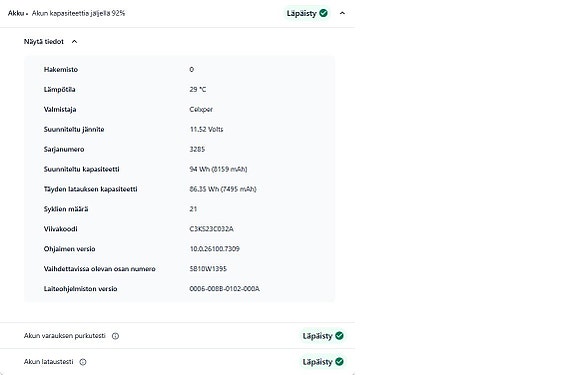Click the Akun varauksen purkutesti text
This screenshot has height=375, width=575.
click(x=65, y=336)
